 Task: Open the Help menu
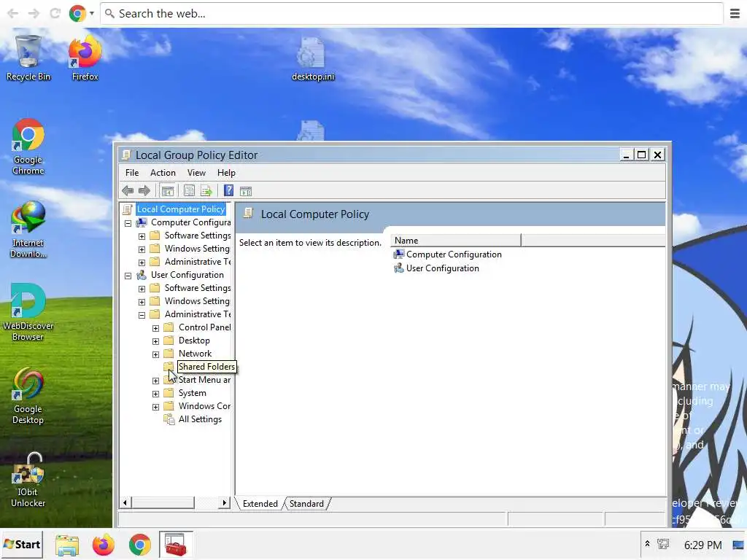coord(226,173)
